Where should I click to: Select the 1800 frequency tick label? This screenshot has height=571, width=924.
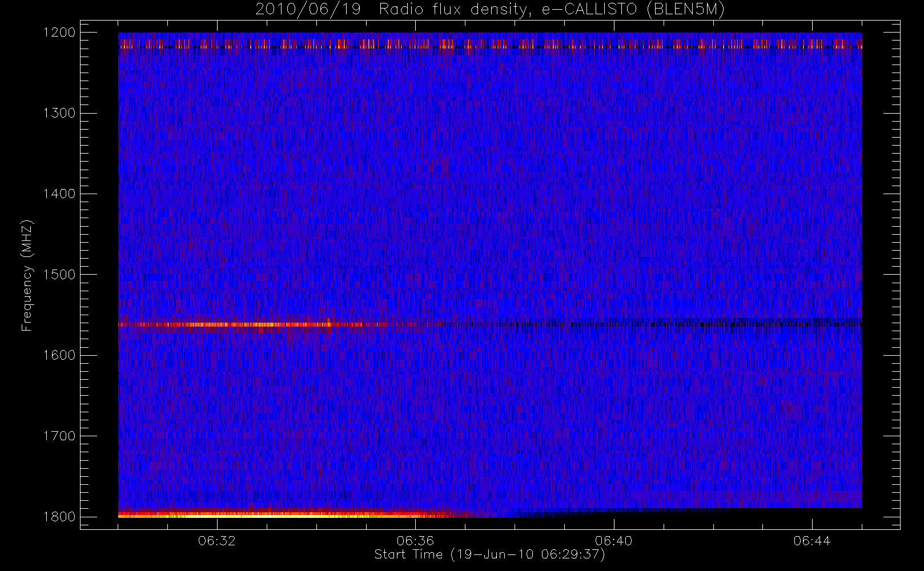click(59, 517)
